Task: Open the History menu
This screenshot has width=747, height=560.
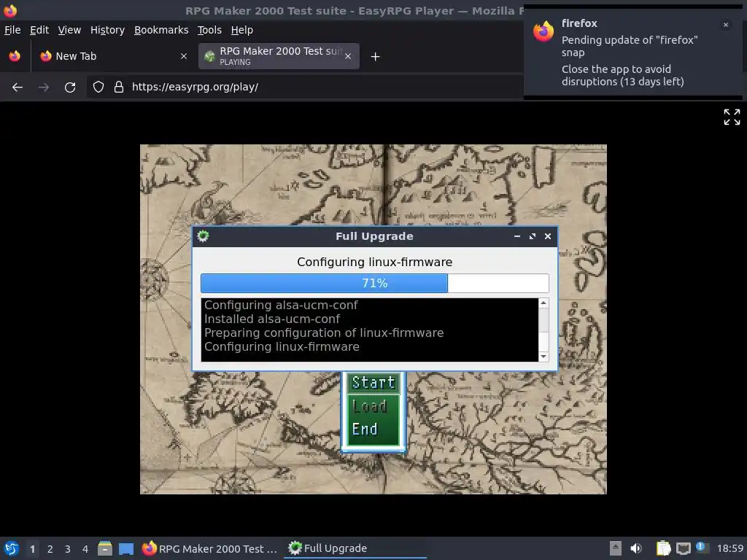Action: (108, 30)
